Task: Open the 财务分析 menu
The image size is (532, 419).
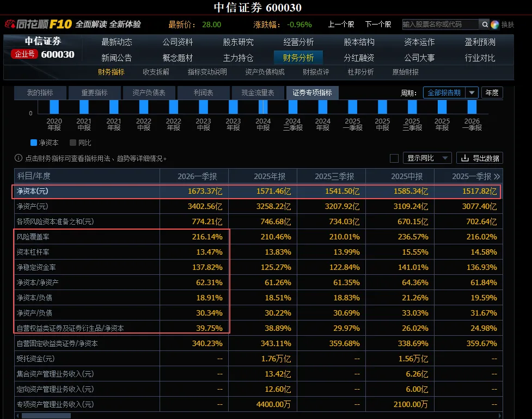Action: coord(298,58)
